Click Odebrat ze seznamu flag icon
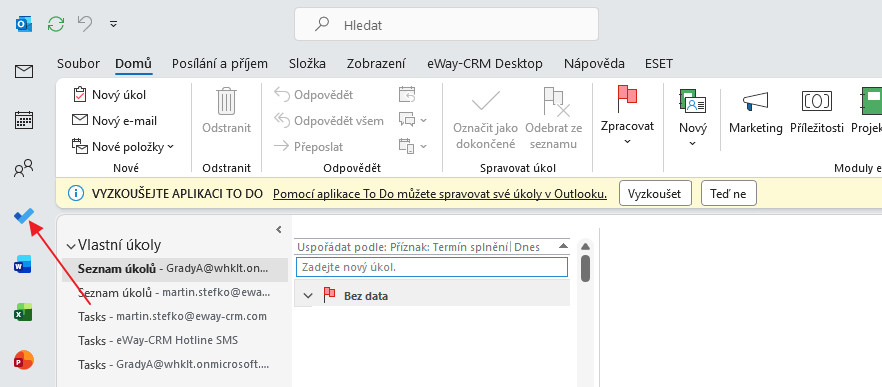The image size is (882, 387). point(554,118)
